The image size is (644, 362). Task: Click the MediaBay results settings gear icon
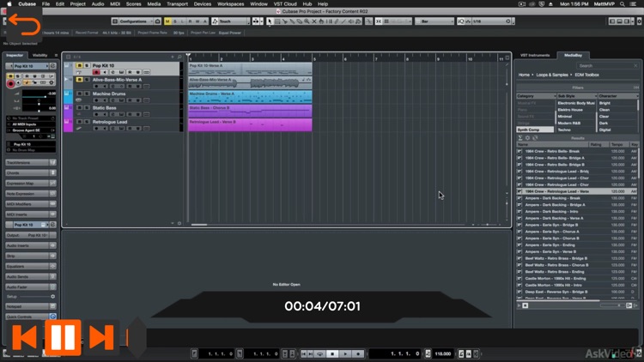528,138
